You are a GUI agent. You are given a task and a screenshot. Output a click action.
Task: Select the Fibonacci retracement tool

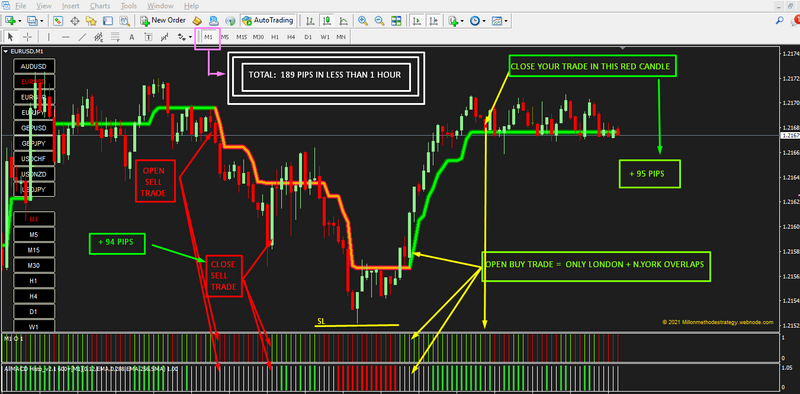[x=115, y=37]
